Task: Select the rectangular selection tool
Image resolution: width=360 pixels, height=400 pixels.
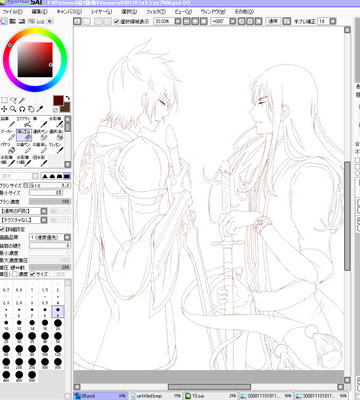Action: click(4, 100)
